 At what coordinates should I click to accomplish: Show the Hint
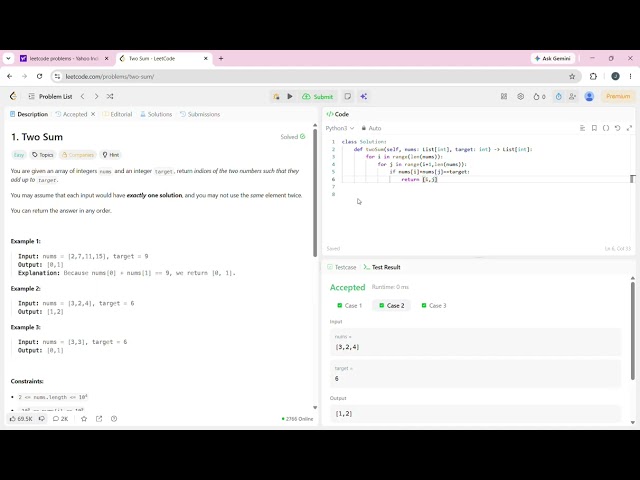tap(111, 155)
